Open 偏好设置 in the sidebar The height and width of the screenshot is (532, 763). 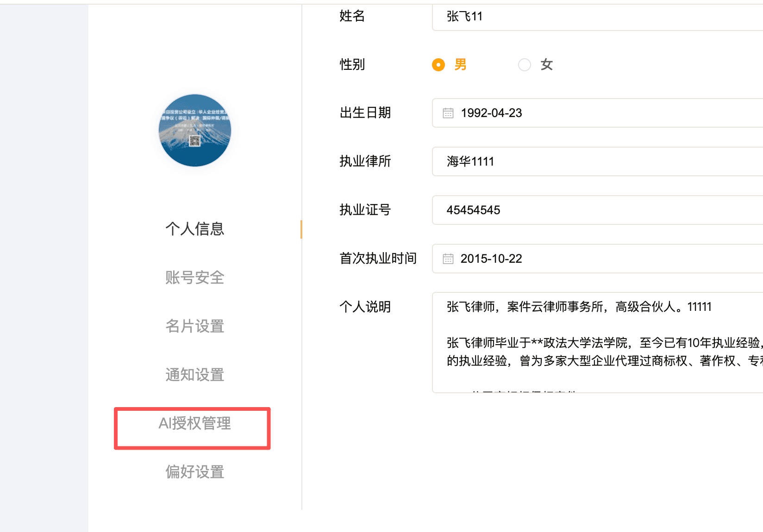click(x=195, y=472)
